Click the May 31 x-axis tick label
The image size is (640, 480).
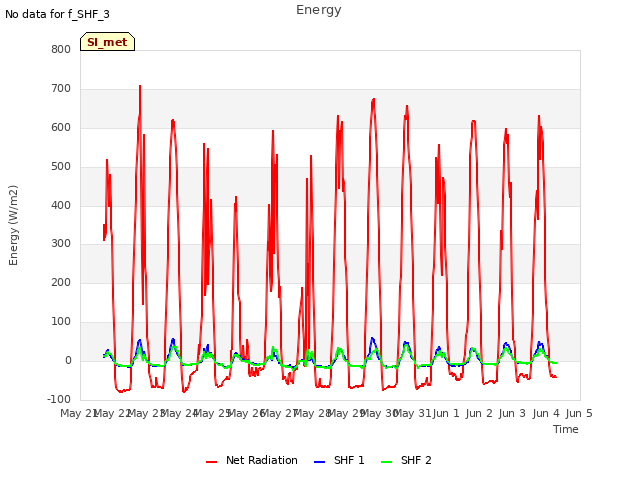413,413
